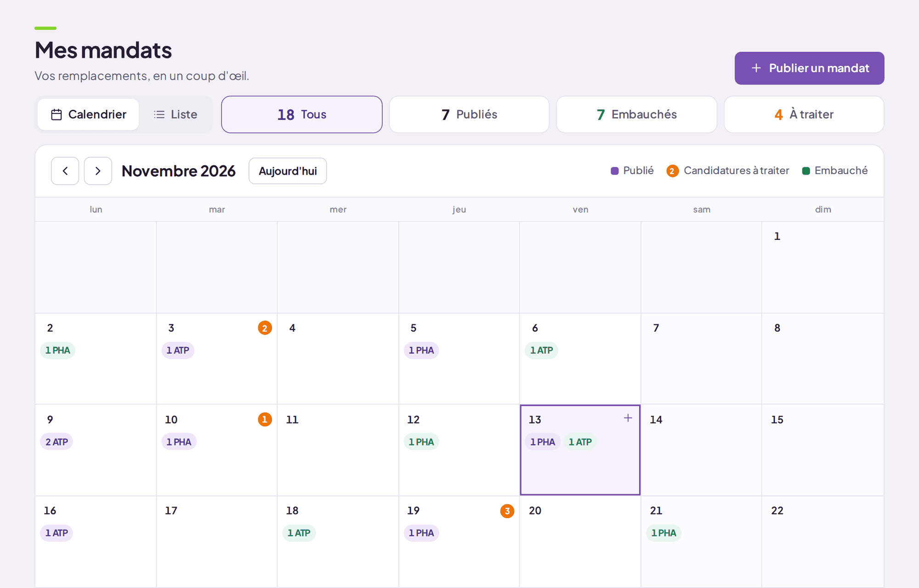Open the orange badge 1 on day 10
Image resolution: width=919 pixels, height=588 pixels.
point(265,419)
